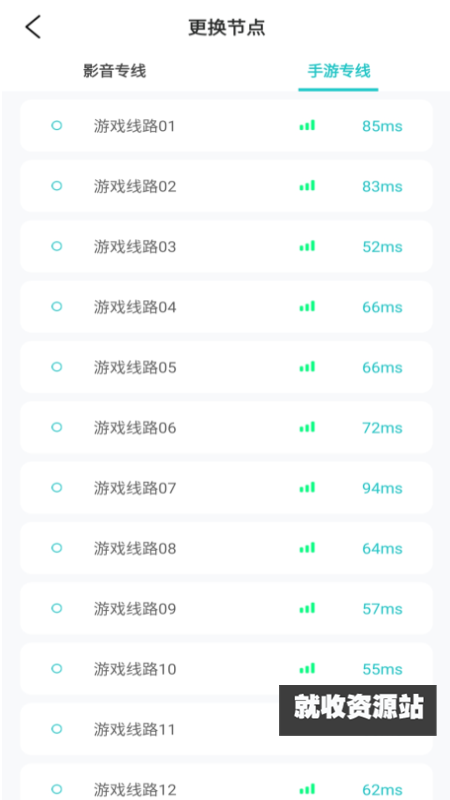The width and height of the screenshot is (450, 800).
Task: Tap the signal icon on 游戏线路05
Action: point(307,367)
